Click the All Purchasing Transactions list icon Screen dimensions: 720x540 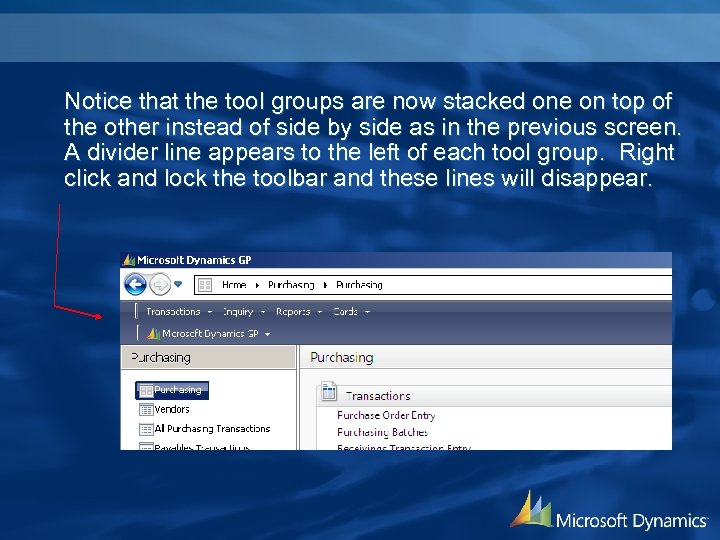click(146, 429)
